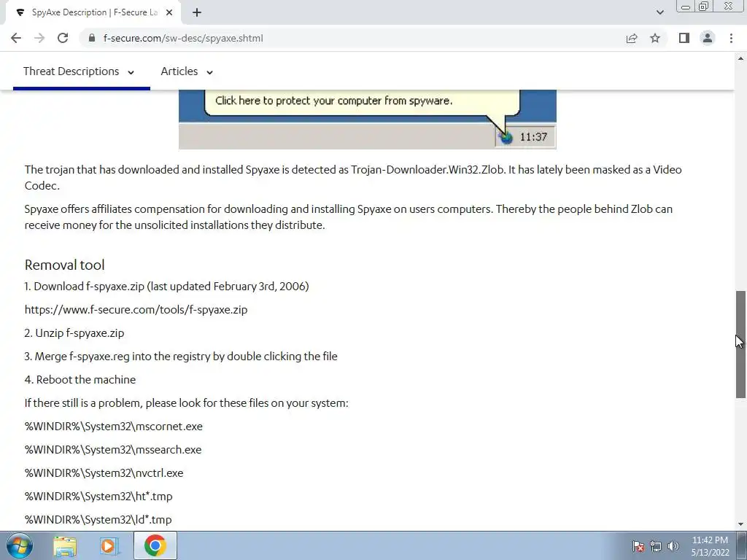The height and width of the screenshot is (560, 747).
Task: Click the network tray icon
Action: [656, 546]
